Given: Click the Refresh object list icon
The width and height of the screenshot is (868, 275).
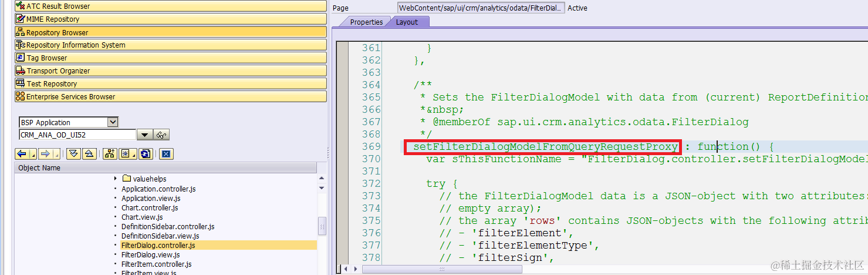Looking at the screenshot, I should [146, 154].
